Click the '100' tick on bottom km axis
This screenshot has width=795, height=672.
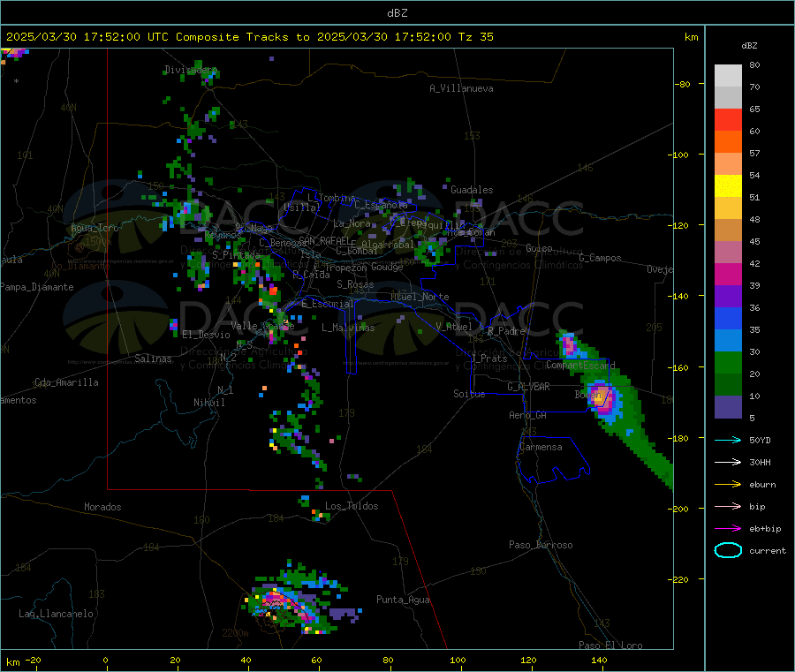pyautogui.click(x=458, y=660)
